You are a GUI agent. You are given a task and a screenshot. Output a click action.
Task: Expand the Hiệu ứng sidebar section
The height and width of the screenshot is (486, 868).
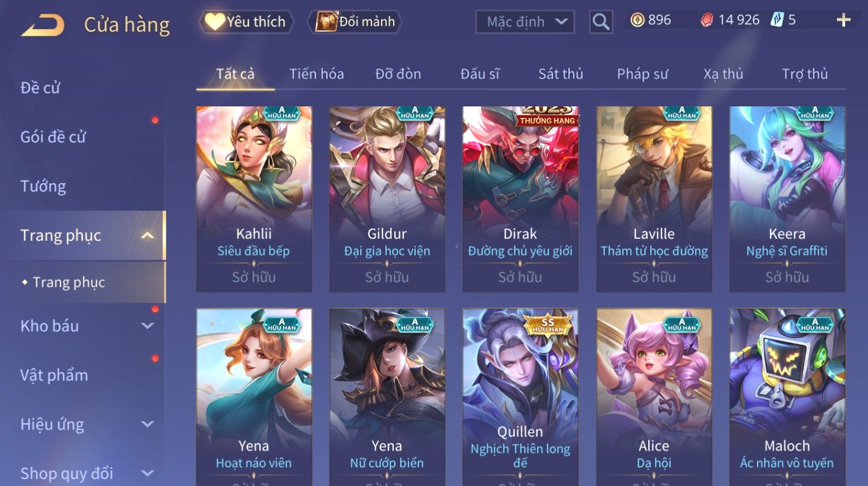click(147, 424)
